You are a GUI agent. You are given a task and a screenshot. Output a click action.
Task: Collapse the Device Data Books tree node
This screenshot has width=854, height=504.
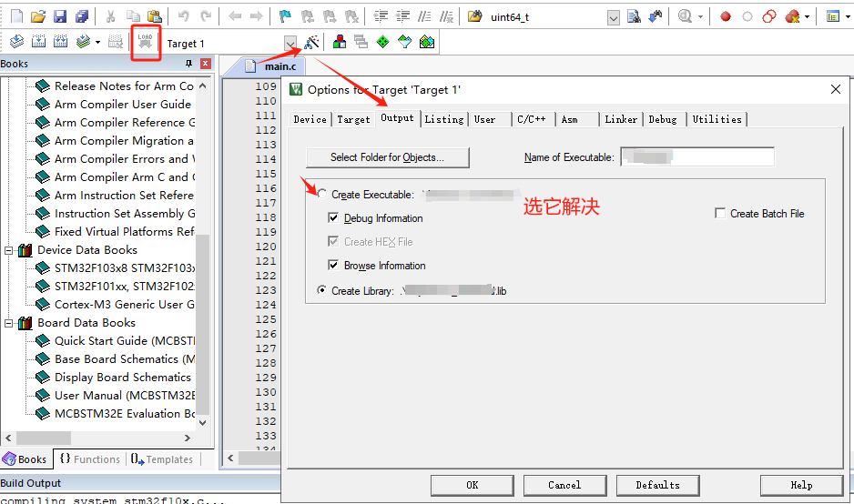(9, 250)
